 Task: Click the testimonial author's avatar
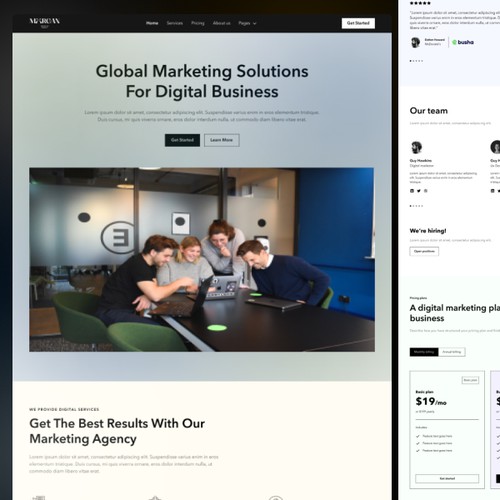(x=415, y=42)
